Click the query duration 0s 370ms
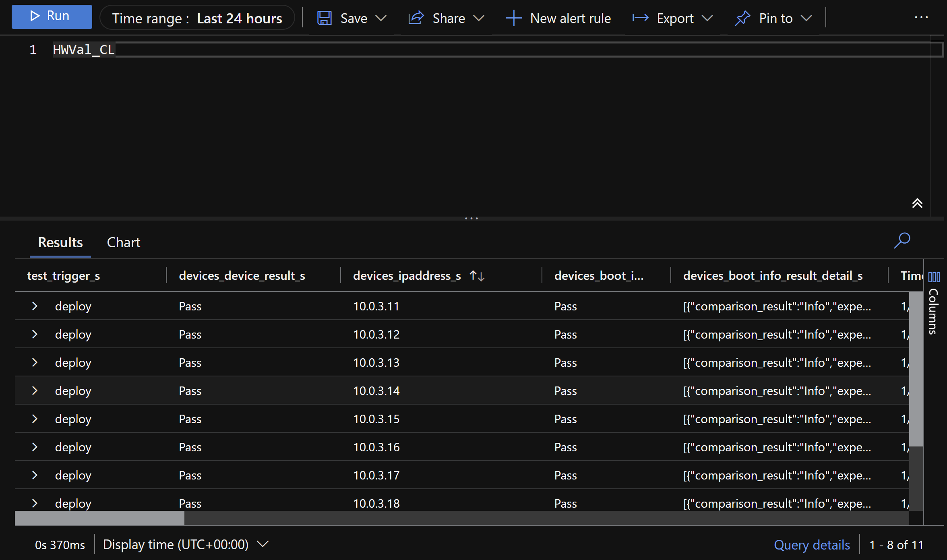The width and height of the screenshot is (947, 560). [x=60, y=545]
